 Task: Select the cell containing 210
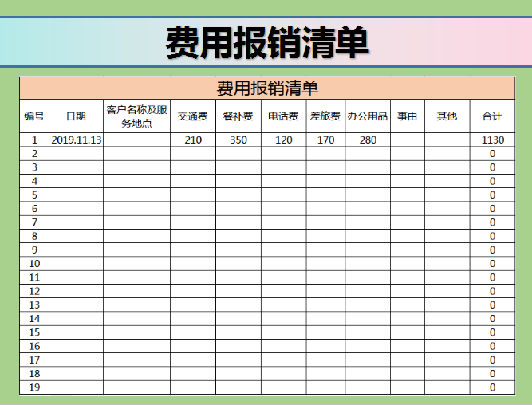coord(193,140)
